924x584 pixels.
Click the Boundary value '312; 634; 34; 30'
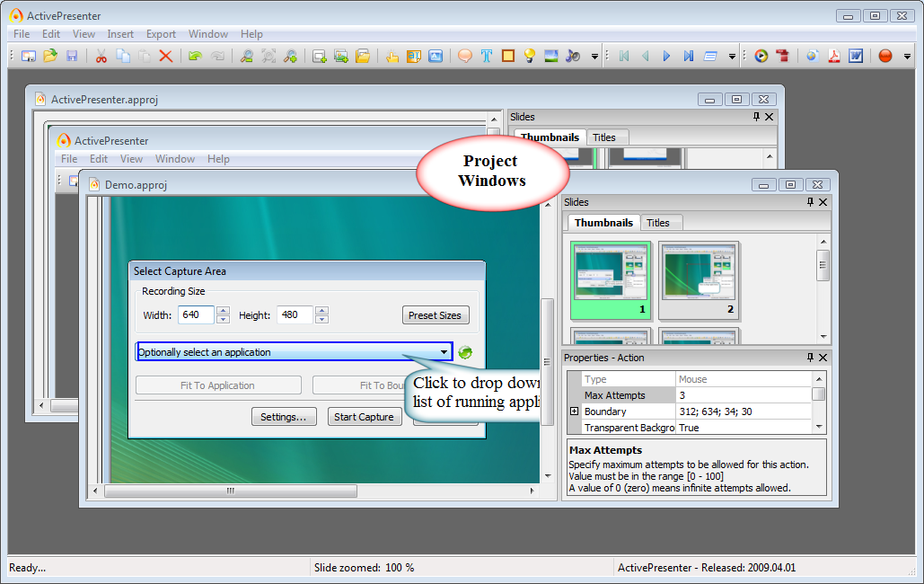click(x=744, y=411)
